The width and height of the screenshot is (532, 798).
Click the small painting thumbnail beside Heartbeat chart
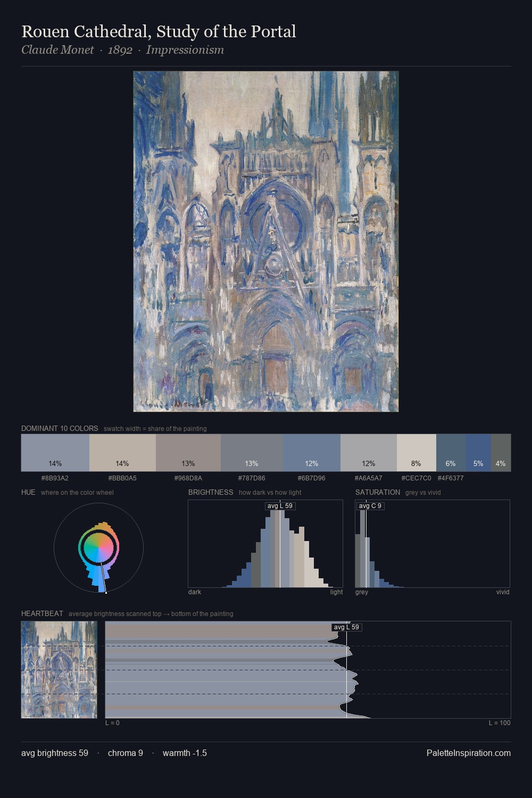pyautogui.click(x=59, y=670)
